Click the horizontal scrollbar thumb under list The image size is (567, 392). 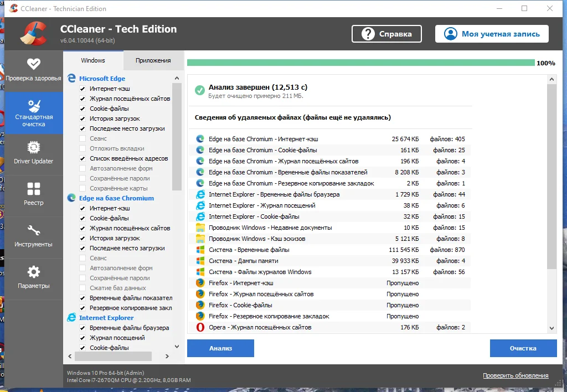(113, 356)
